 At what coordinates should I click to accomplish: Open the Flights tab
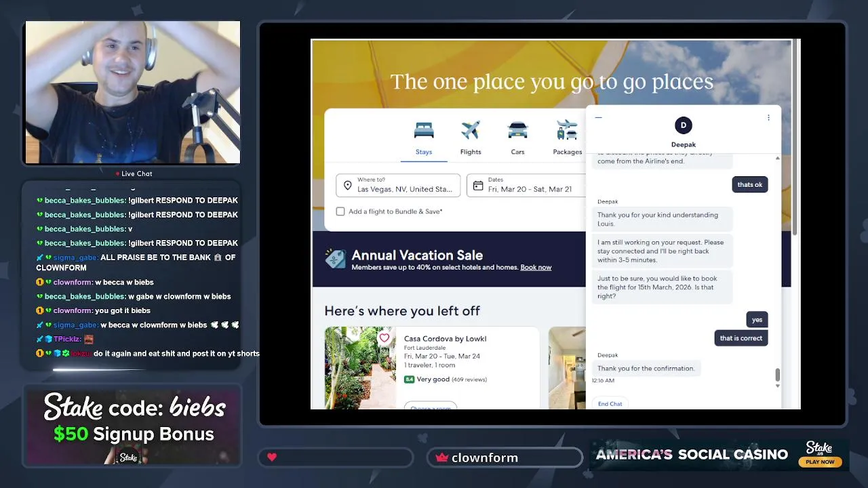[471, 138]
